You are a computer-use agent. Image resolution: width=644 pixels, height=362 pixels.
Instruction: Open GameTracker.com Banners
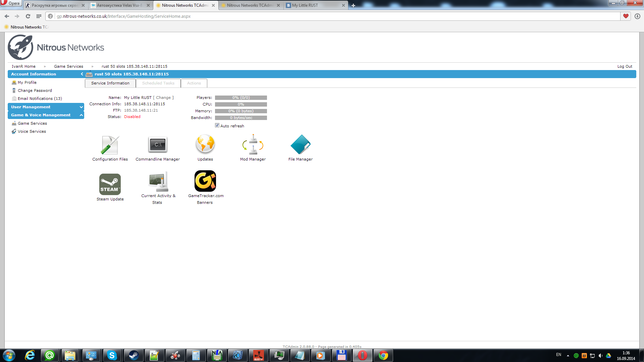point(205,181)
